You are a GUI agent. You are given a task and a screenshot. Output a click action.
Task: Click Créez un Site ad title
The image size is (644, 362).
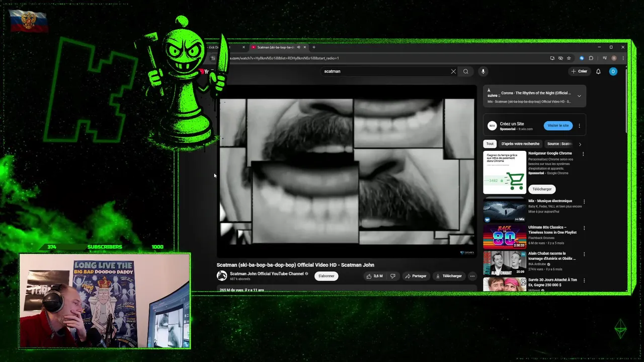(512, 124)
